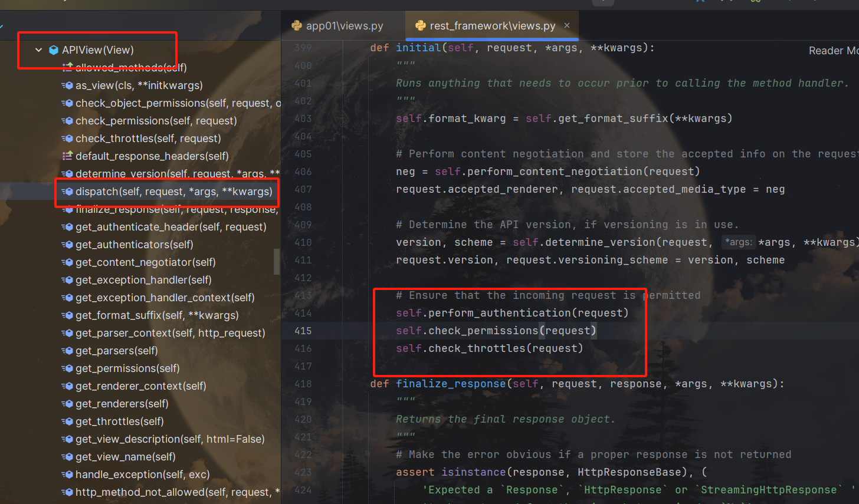
Task: Jump to get_exception_handler(self) method
Action: tap(143, 280)
